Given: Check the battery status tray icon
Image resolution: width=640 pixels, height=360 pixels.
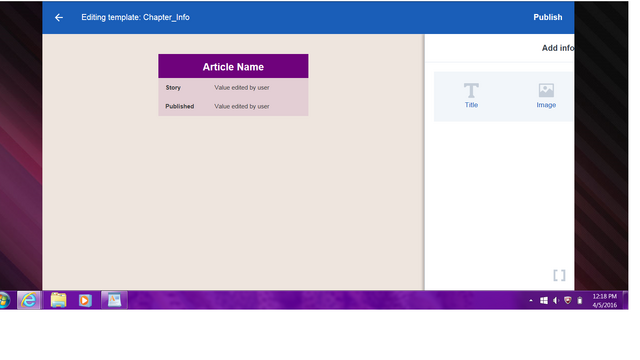Looking at the screenshot, I should (x=580, y=301).
